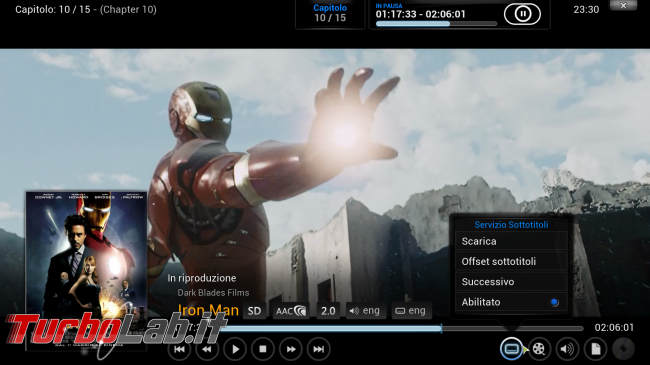This screenshot has height=365, width=650.
Task: Click the Iron Man movie poster
Action: (x=86, y=270)
